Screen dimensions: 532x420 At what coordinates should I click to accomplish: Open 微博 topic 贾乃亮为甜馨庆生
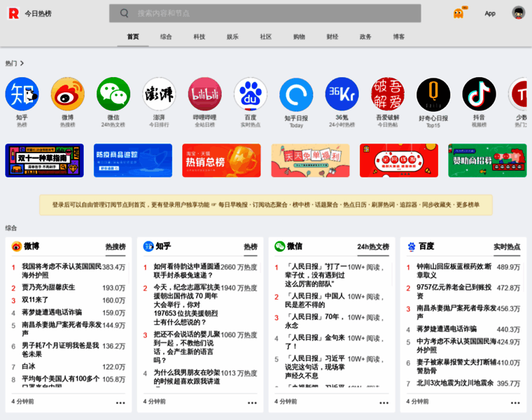click(x=48, y=288)
